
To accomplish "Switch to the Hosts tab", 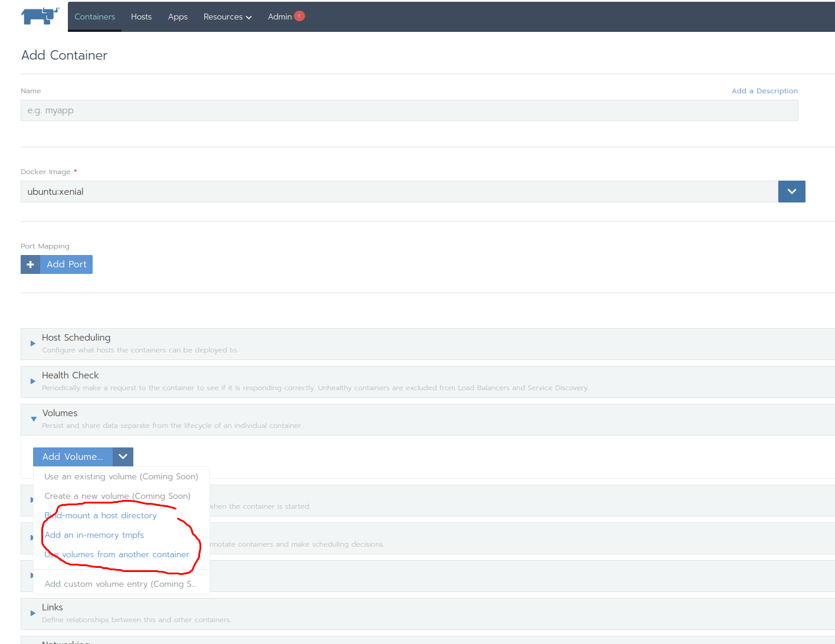I will (x=141, y=17).
